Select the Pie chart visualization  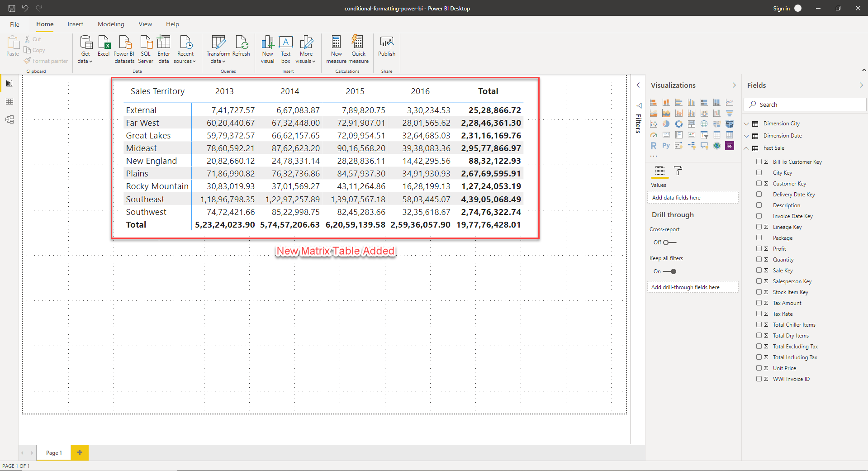[x=665, y=124]
